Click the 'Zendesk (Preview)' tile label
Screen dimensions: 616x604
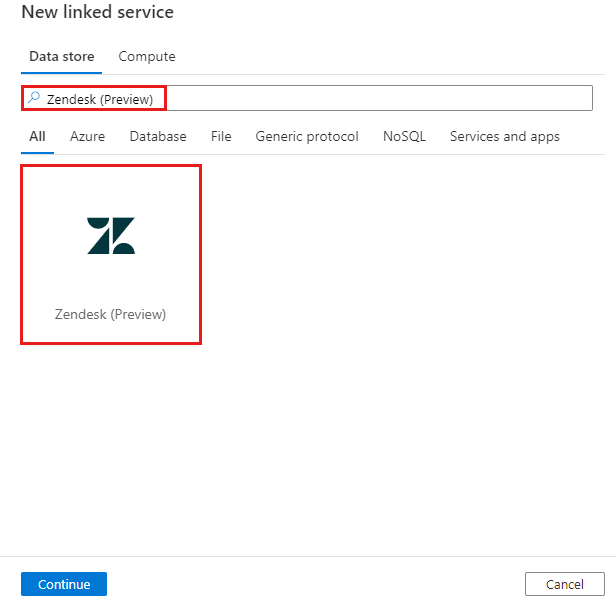pyautogui.click(x=111, y=314)
